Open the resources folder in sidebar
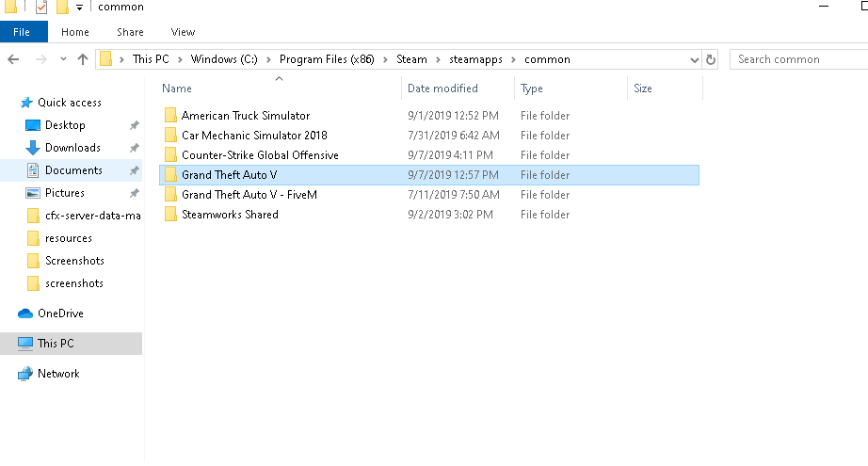Image resolution: width=868 pixels, height=466 pixels. click(69, 238)
